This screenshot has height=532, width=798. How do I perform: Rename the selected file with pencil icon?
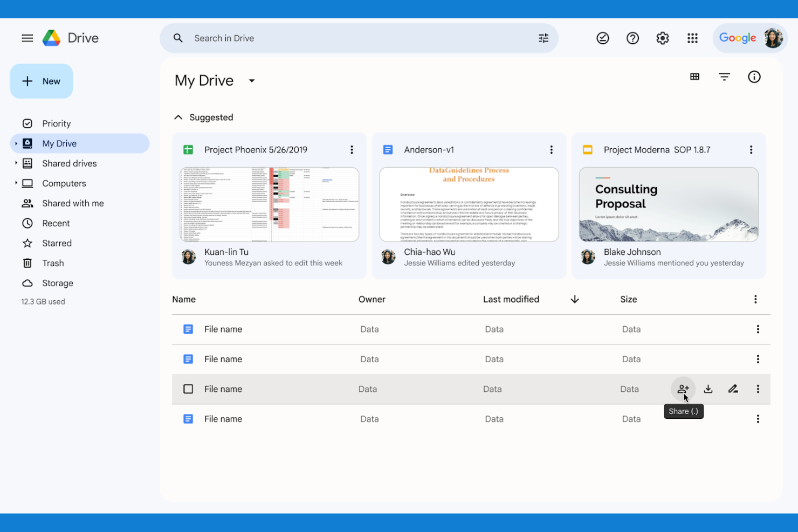(733, 389)
